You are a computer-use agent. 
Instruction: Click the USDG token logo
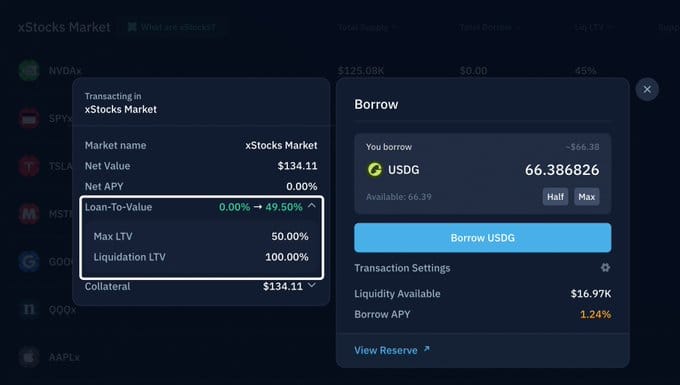click(375, 170)
